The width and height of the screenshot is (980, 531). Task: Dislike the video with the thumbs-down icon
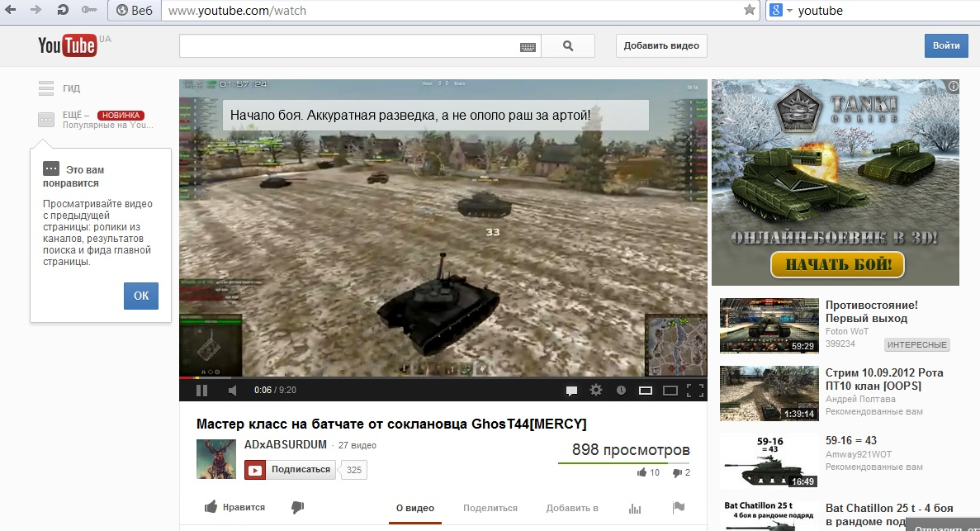tap(297, 507)
